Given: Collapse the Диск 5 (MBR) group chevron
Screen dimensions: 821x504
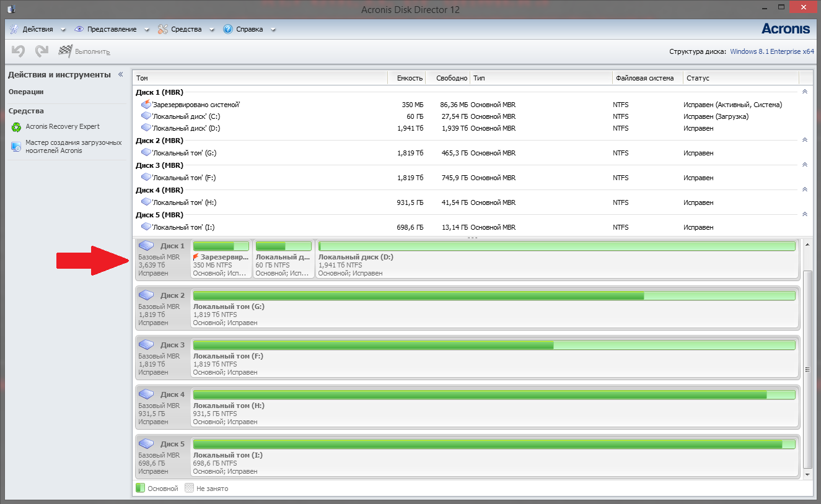Looking at the screenshot, I should click(x=805, y=214).
